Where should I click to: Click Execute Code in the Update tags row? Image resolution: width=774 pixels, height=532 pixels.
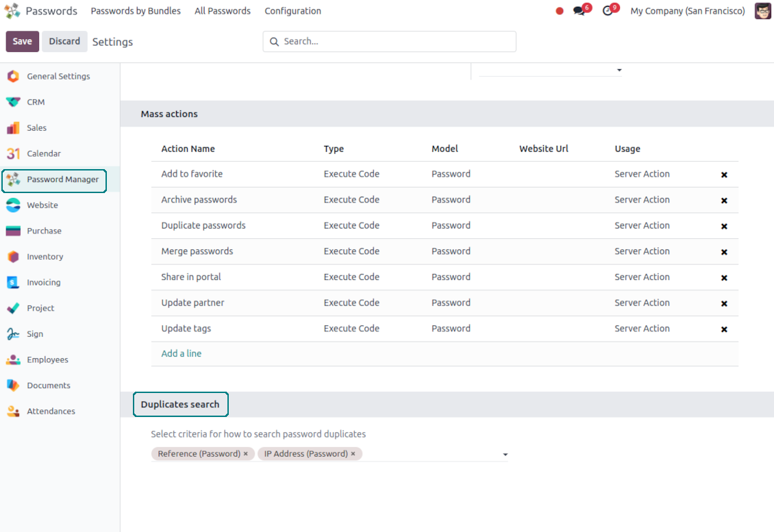tap(351, 328)
